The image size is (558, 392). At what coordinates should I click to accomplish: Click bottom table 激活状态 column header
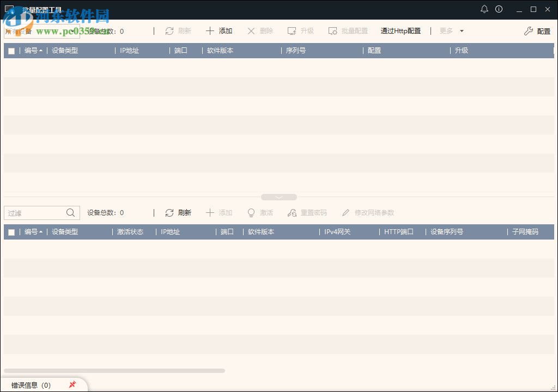point(130,232)
